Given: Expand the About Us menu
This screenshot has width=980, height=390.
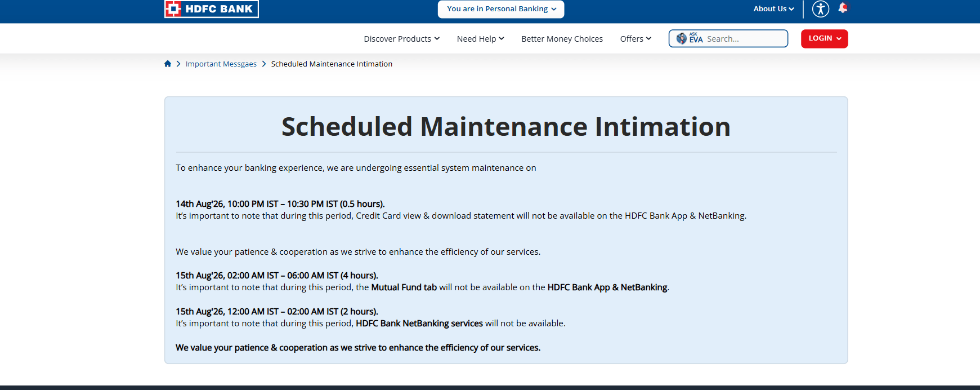Looking at the screenshot, I should pyautogui.click(x=773, y=8).
